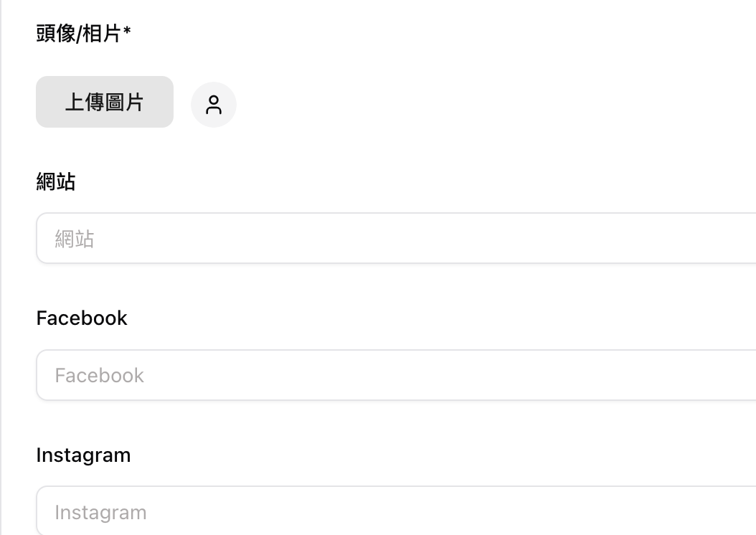
Task: Click the Instagram field label
Action: (x=83, y=455)
